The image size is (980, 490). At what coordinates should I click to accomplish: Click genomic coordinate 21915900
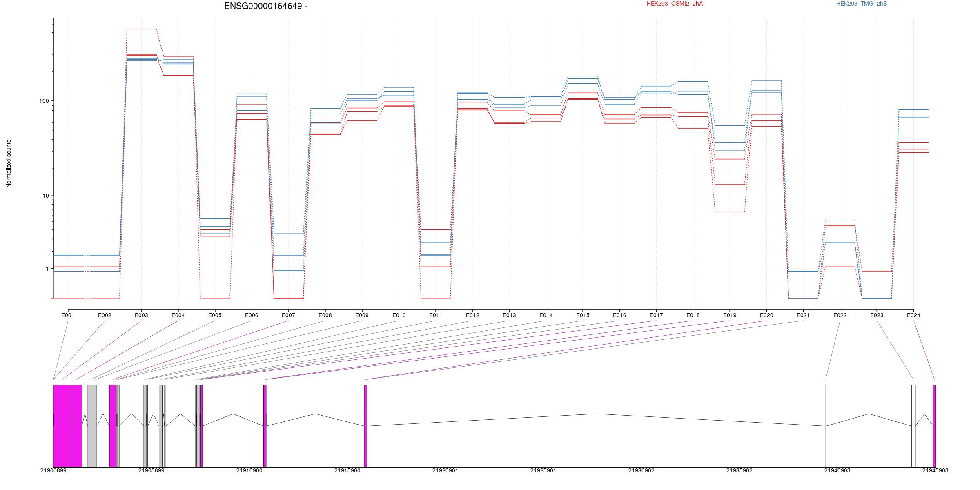(347, 470)
